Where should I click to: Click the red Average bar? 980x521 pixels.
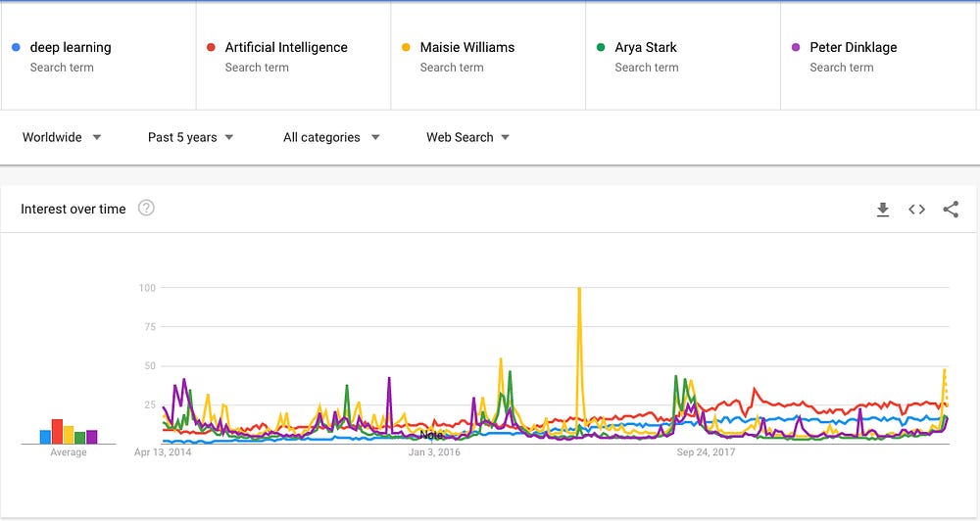[x=57, y=431]
